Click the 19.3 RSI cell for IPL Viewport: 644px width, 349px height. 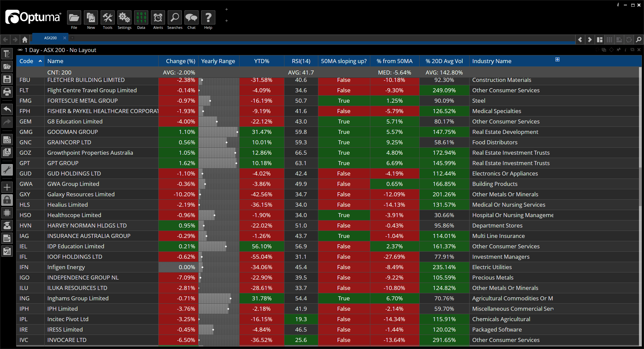[301, 319]
